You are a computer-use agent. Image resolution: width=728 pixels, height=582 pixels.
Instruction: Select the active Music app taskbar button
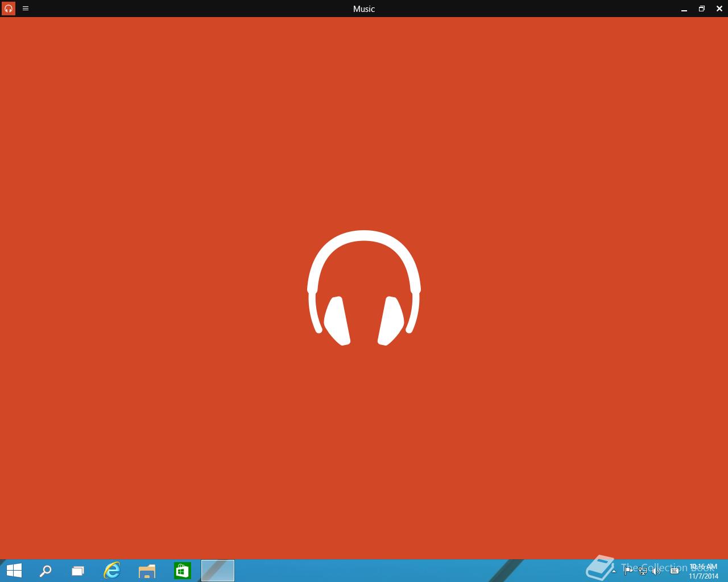click(x=218, y=571)
